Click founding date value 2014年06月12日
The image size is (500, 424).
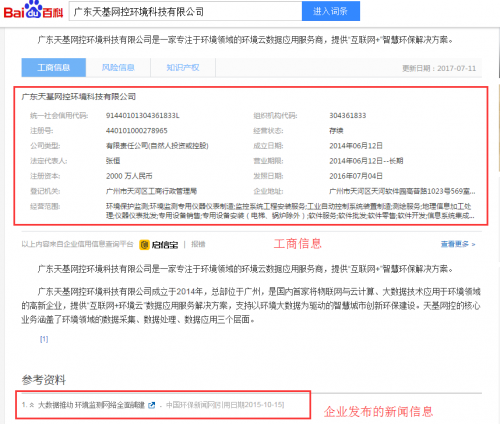click(x=356, y=146)
